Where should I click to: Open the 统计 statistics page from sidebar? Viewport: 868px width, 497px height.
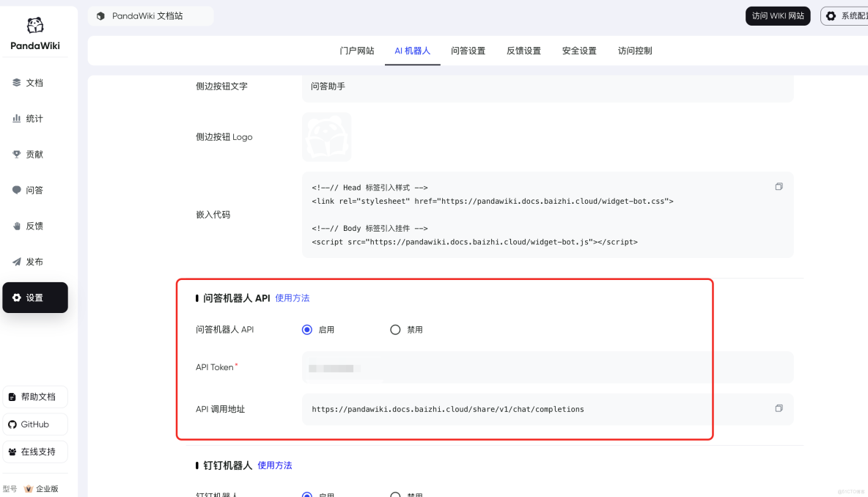[x=34, y=118]
